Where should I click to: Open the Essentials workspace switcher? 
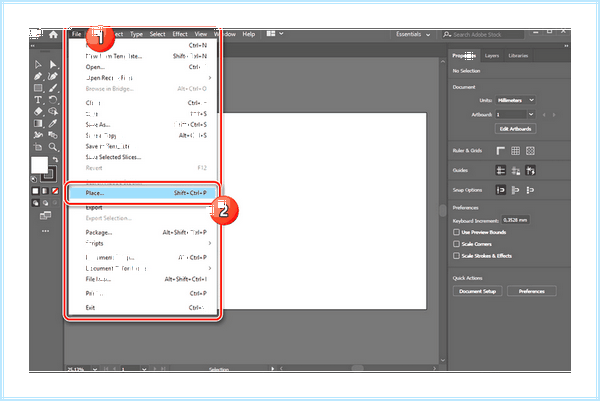coord(413,34)
